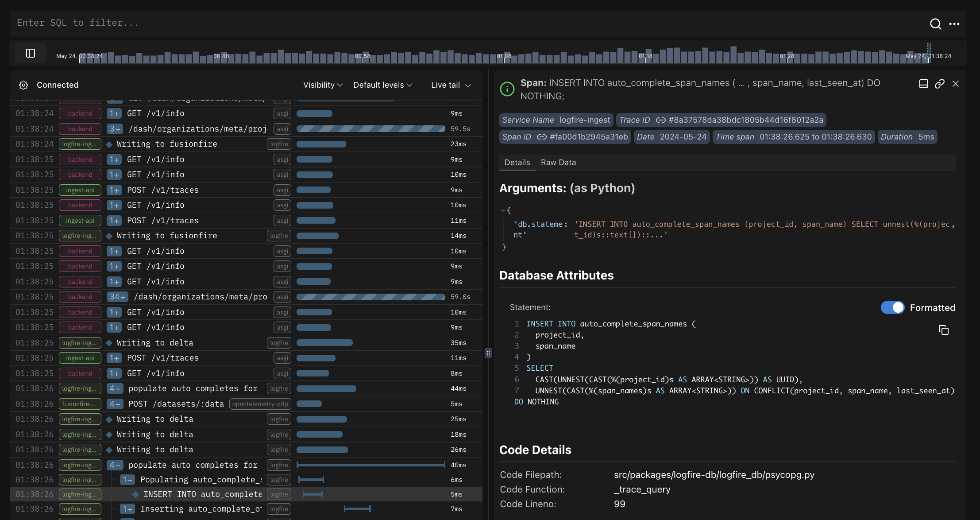The height and width of the screenshot is (520, 980).
Task: Click the code filepath psycopg.py value
Action: [x=714, y=475]
